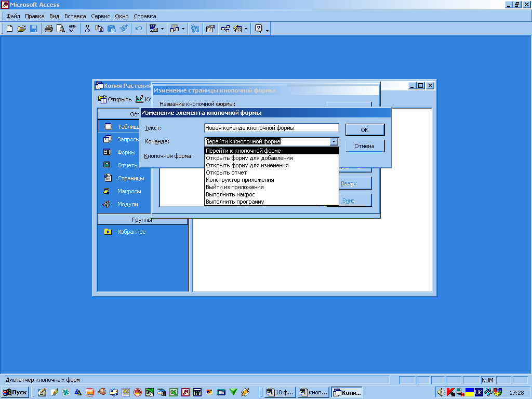Switch to 'кноп...' Word taskbar window

coord(313,392)
